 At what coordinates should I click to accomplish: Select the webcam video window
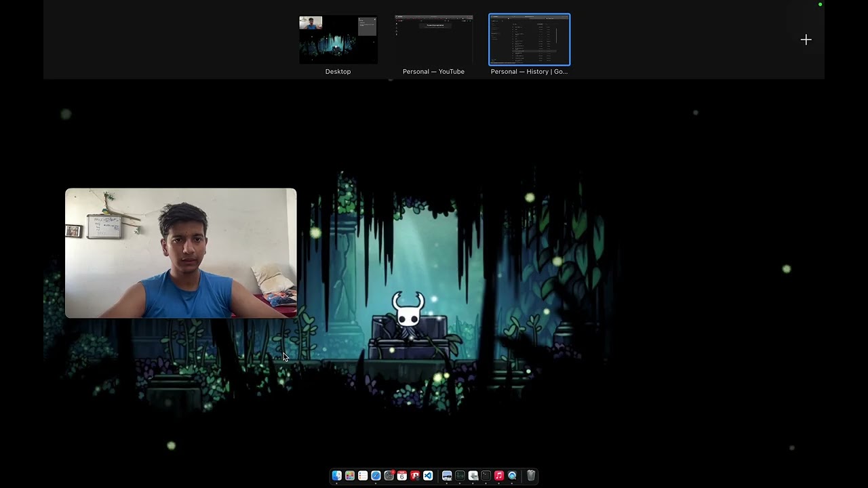point(181,253)
